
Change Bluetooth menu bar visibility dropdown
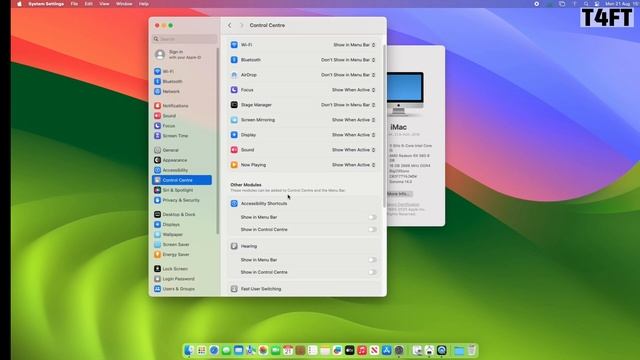348,60
